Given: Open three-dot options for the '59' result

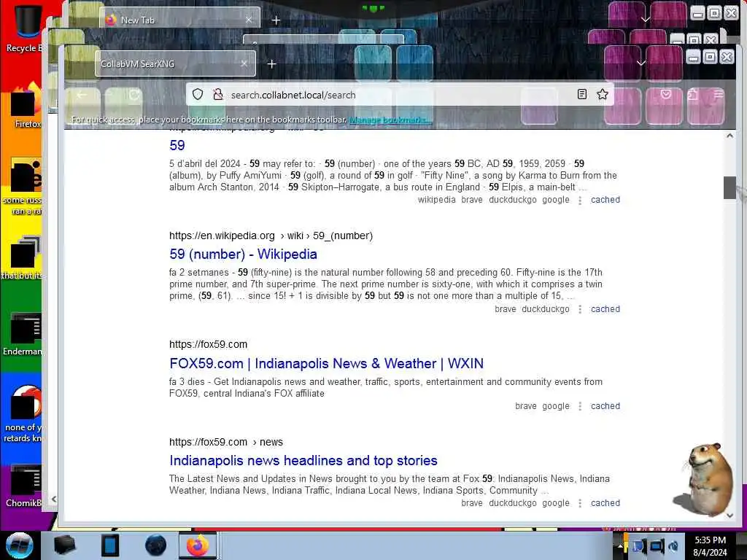Looking at the screenshot, I should tap(580, 201).
